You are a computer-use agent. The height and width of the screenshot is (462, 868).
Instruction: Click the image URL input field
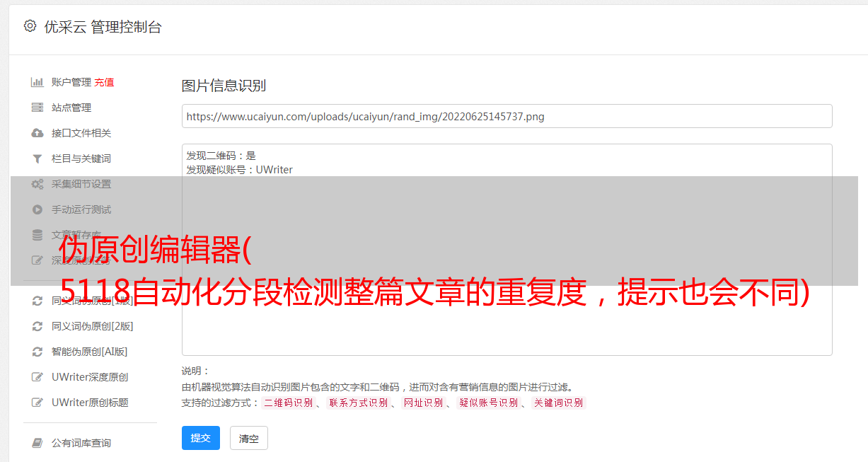coord(507,116)
